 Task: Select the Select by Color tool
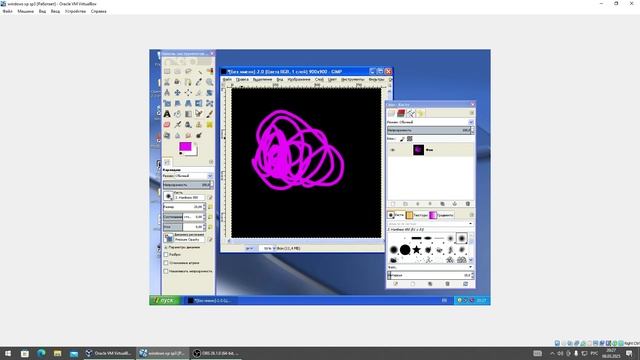209,71
